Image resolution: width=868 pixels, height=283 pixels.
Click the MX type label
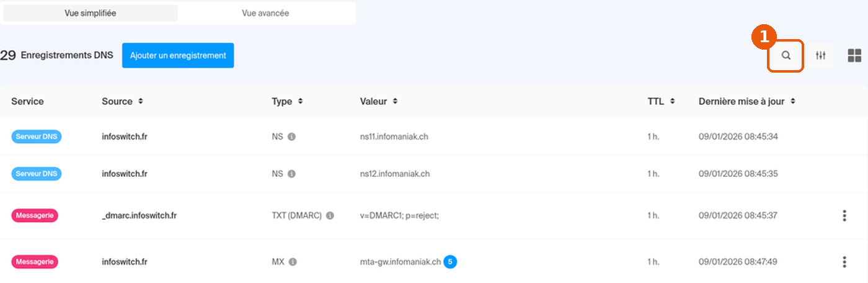tap(278, 262)
